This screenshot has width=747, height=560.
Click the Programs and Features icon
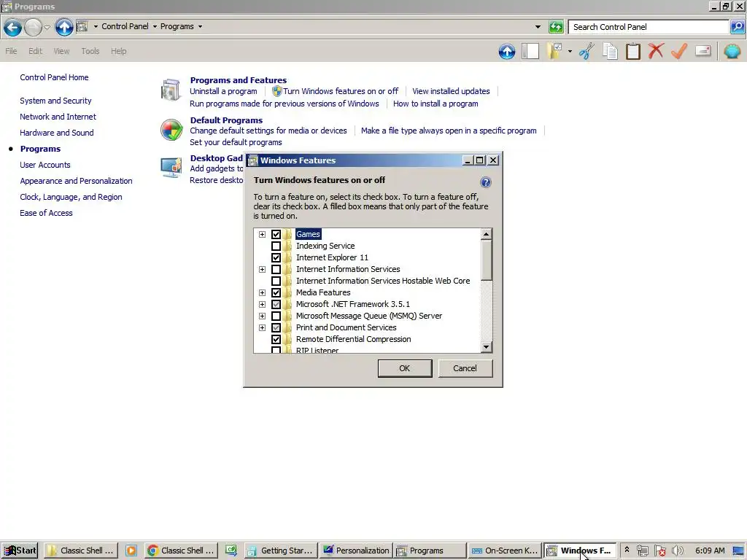171,90
